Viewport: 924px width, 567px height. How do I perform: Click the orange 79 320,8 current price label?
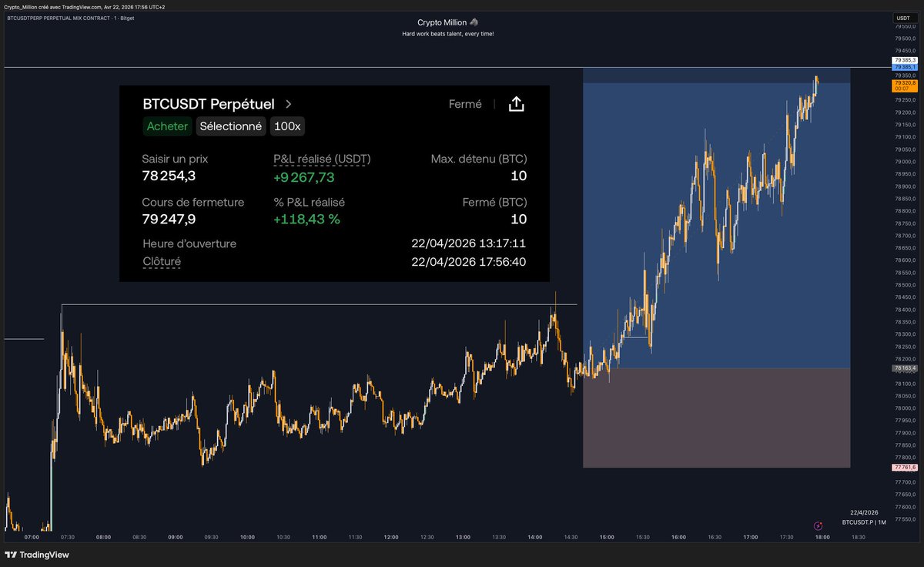point(904,82)
